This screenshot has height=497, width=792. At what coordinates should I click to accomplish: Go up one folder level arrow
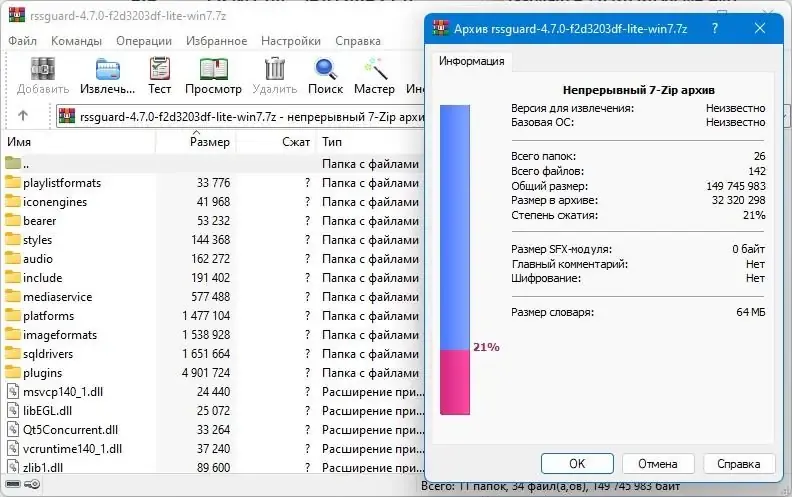pyautogui.click(x=23, y=116)
